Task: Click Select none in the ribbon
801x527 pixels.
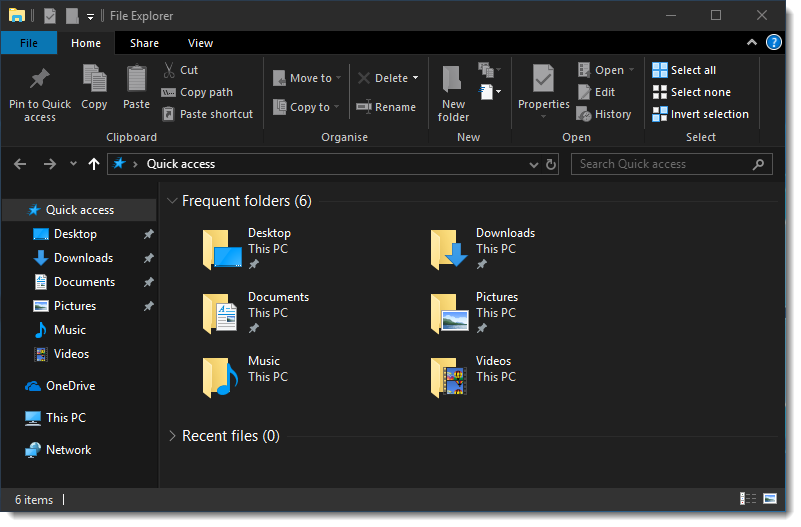Action: (x=692, y=92)
